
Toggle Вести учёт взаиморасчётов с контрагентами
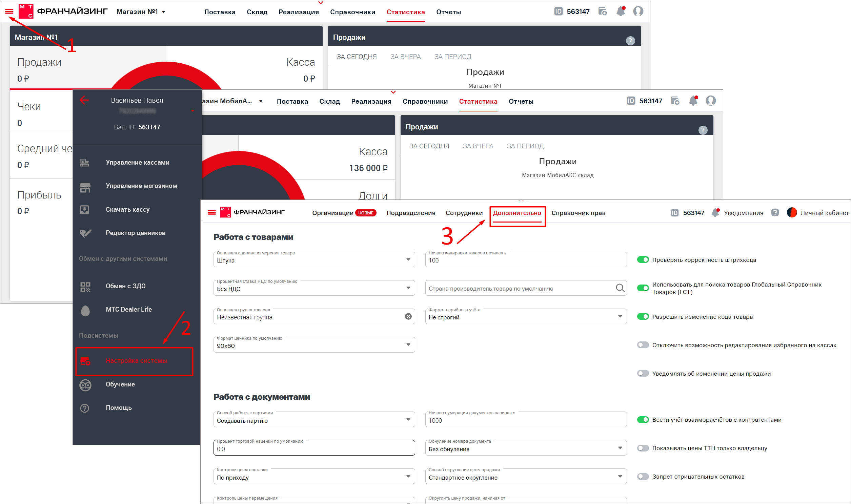pos(643,420)
